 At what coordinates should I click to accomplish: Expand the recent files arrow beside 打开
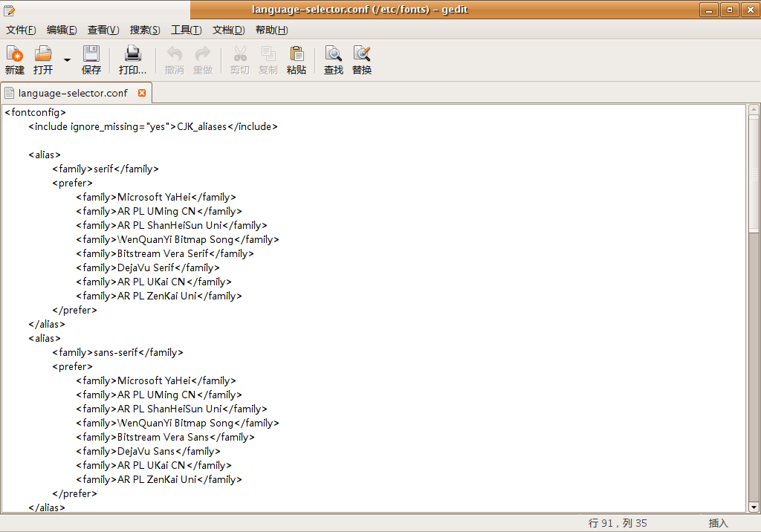pos(67,60)
